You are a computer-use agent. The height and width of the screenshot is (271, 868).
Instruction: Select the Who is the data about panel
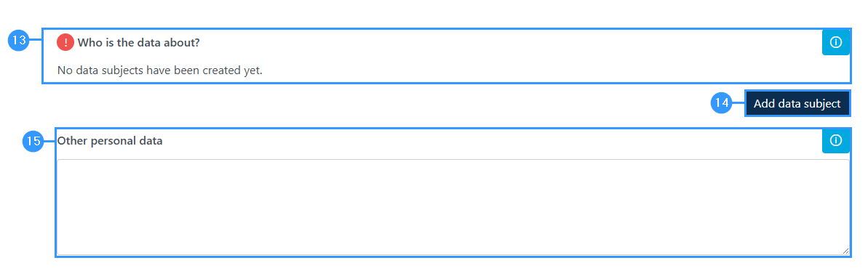click(x=446, y=56)
